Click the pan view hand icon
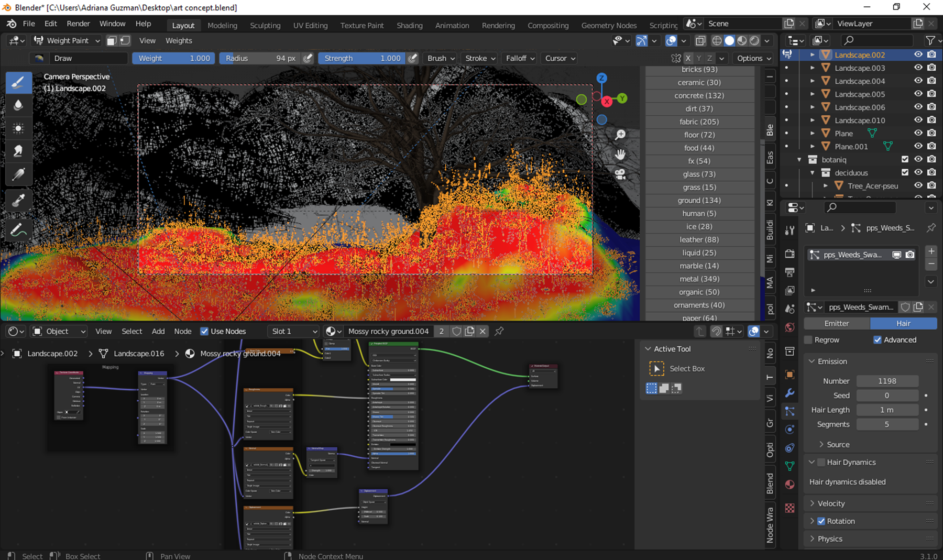 click(x=620, y=155)
